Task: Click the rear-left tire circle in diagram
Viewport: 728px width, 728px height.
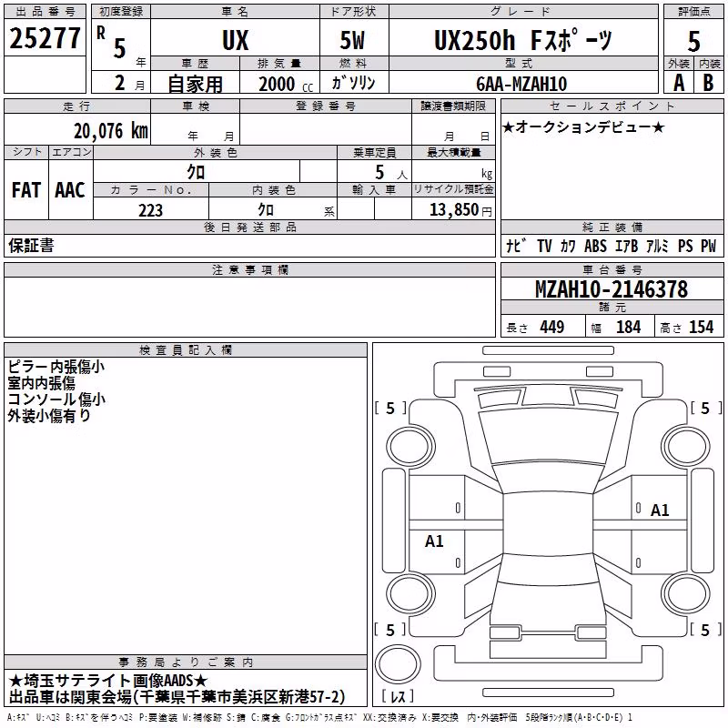Action: click(x=410, y=594)
